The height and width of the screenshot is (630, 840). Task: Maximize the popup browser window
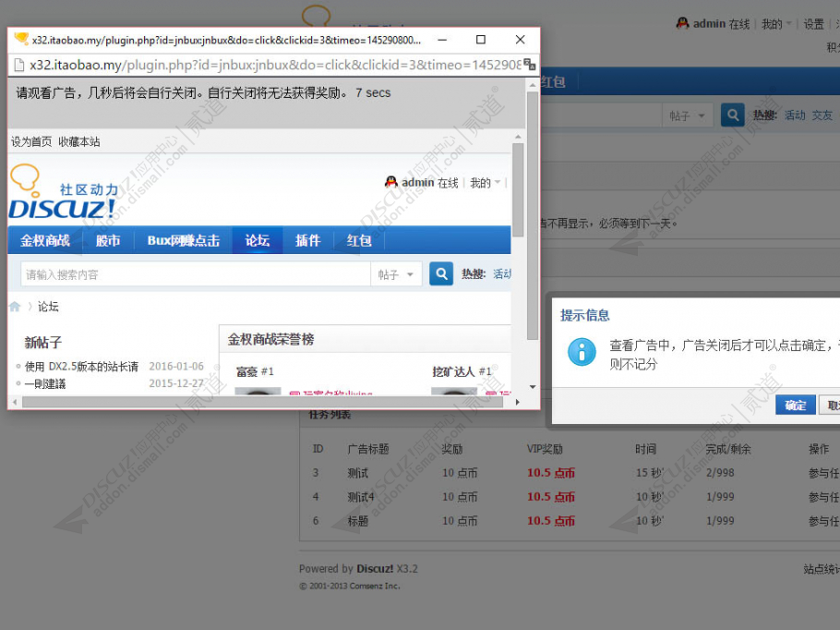tap(481, 40)
